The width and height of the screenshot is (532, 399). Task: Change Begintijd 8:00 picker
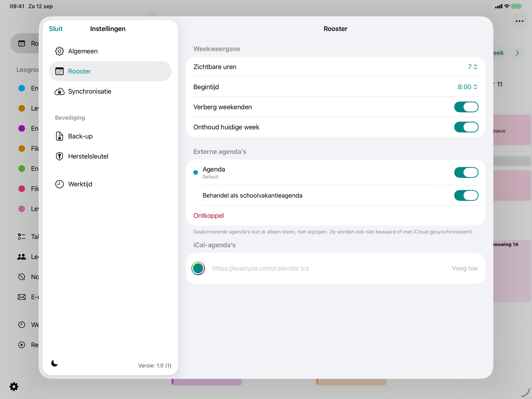pyautogui.click(x=467, y=87)
